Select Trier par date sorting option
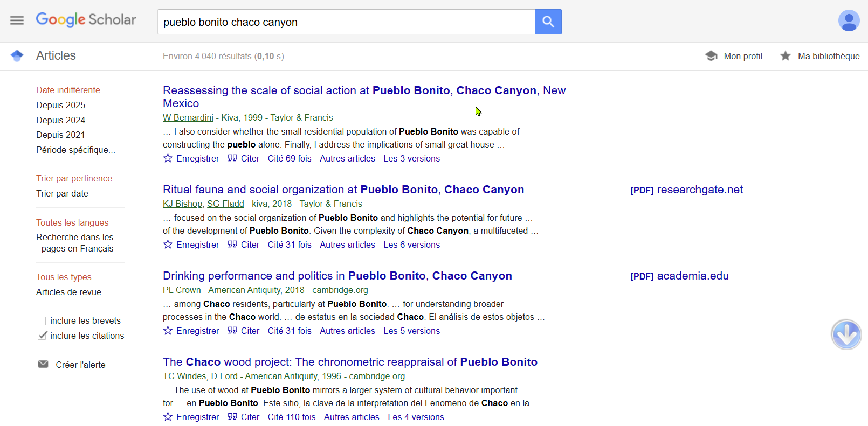This screenshot has height=426, width=868. coord(62,193)
